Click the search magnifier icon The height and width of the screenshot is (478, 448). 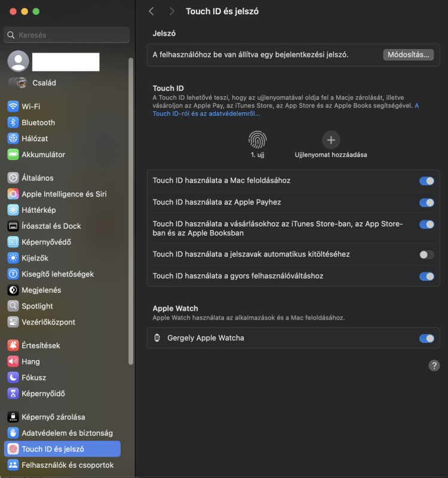(x=11, y=35)
